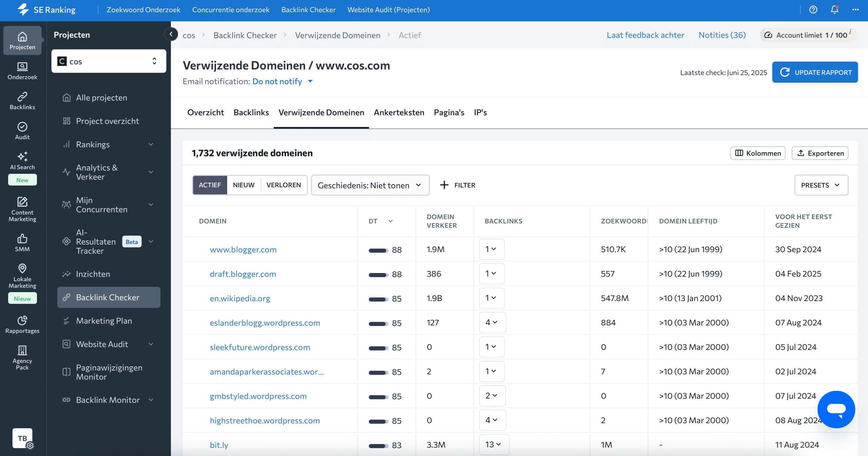Open the help question mark icon
The height and width of the screenshot is (456, 868).
[813, 9]
